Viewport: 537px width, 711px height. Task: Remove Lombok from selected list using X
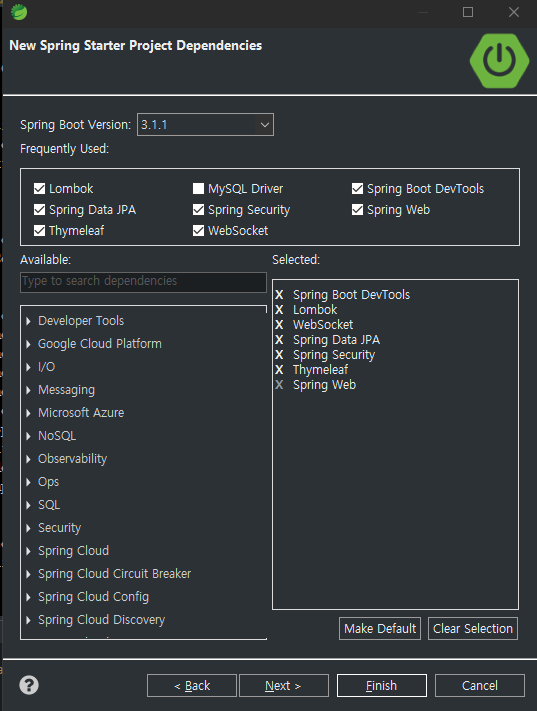coord(279,310)
